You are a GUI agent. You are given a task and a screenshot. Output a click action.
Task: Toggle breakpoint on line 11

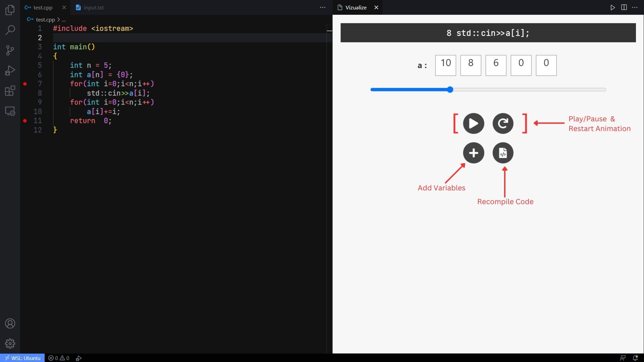[x=25, y=121]
